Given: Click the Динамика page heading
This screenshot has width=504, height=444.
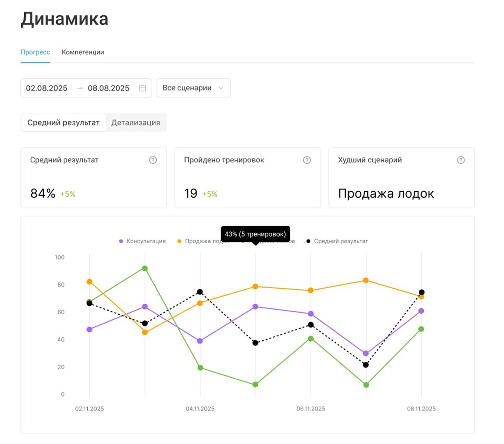Looking at the screenshot, I should point(65,19).
